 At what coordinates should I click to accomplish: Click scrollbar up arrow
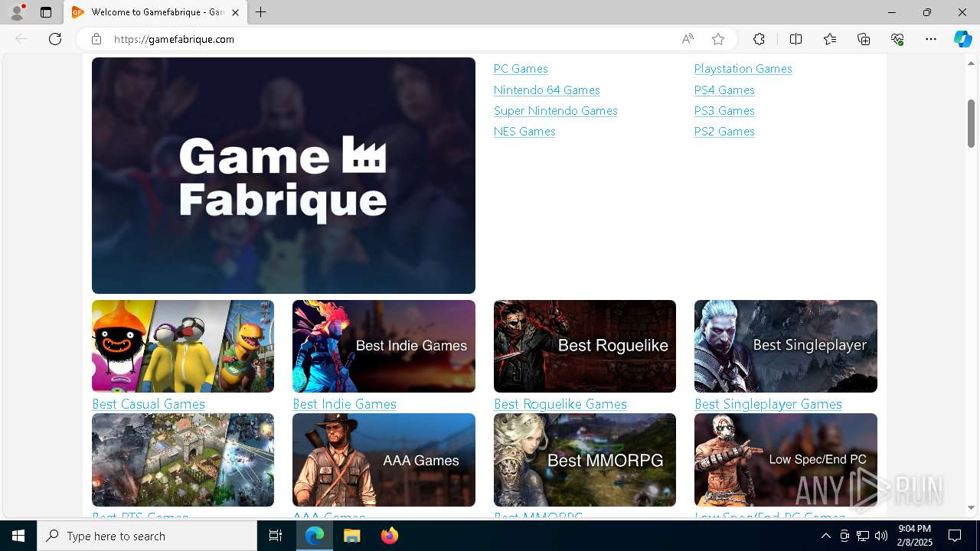(x=972, y=63)
